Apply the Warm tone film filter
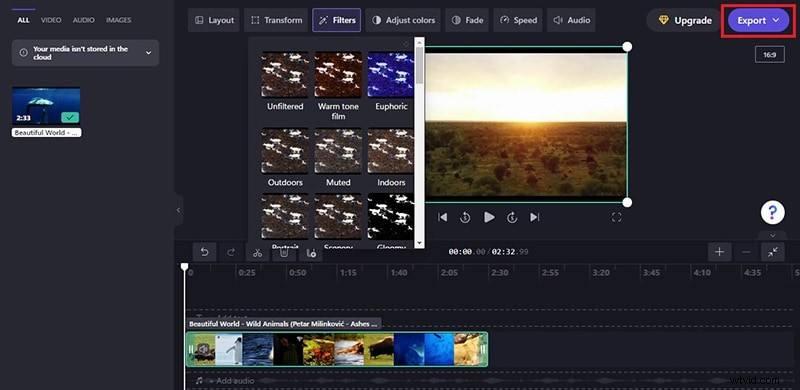The image size is (800, 390). point(338,75)
